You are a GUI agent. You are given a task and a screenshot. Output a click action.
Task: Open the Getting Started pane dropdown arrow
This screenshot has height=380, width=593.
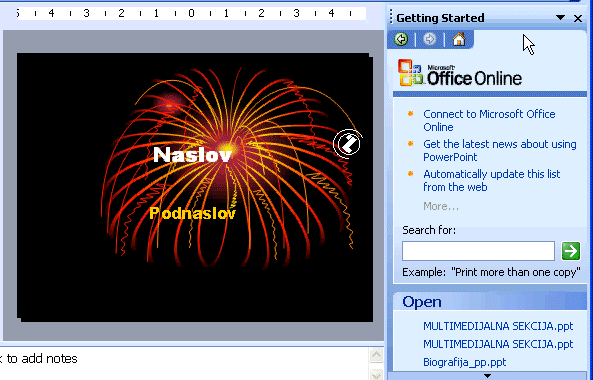[560, 17]
